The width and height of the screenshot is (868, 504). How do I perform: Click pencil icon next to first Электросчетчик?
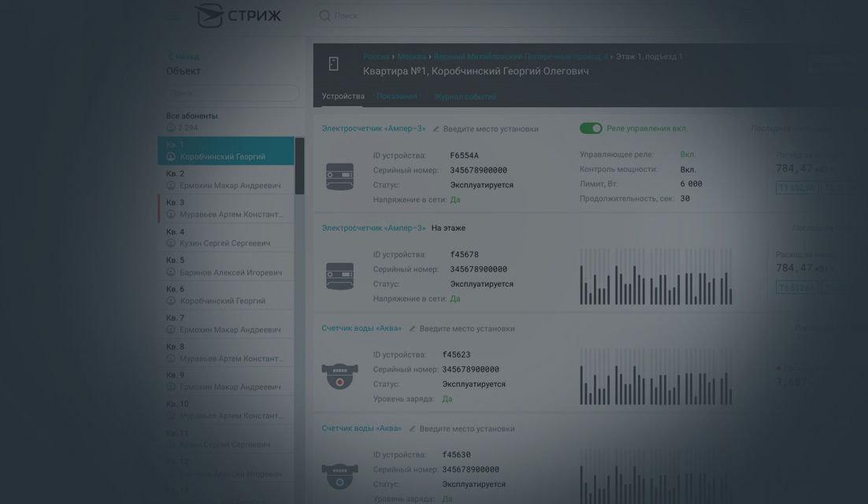click(436, 129)
